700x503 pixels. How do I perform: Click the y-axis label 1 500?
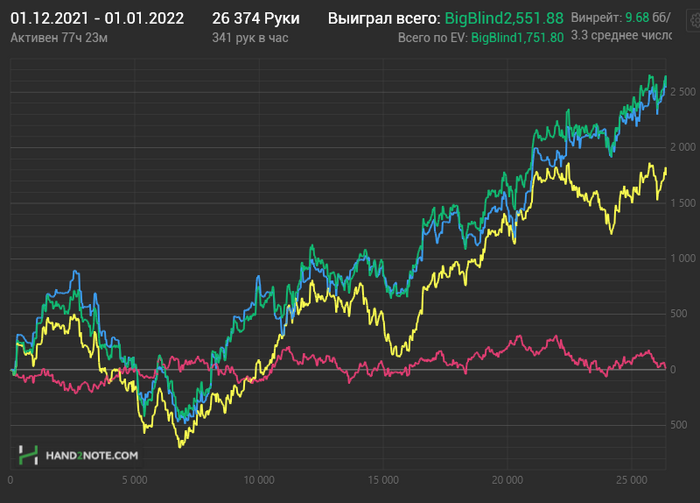[683, 203]
